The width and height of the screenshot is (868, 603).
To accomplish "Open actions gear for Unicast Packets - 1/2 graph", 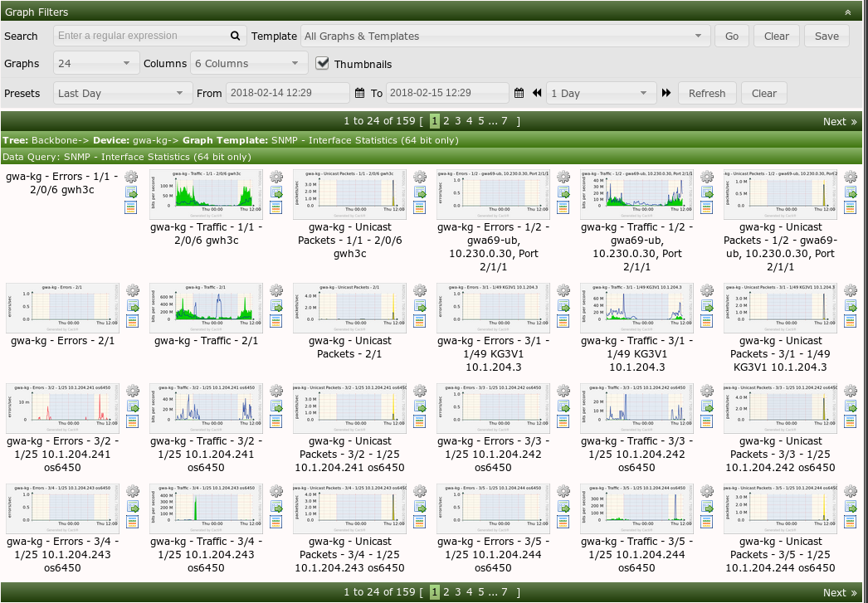I will (850, 176).
